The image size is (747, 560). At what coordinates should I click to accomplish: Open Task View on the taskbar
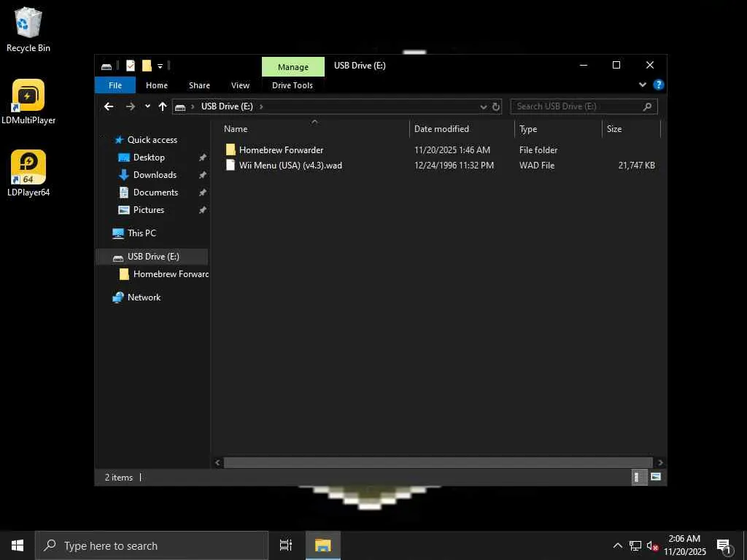click(286, 545)
